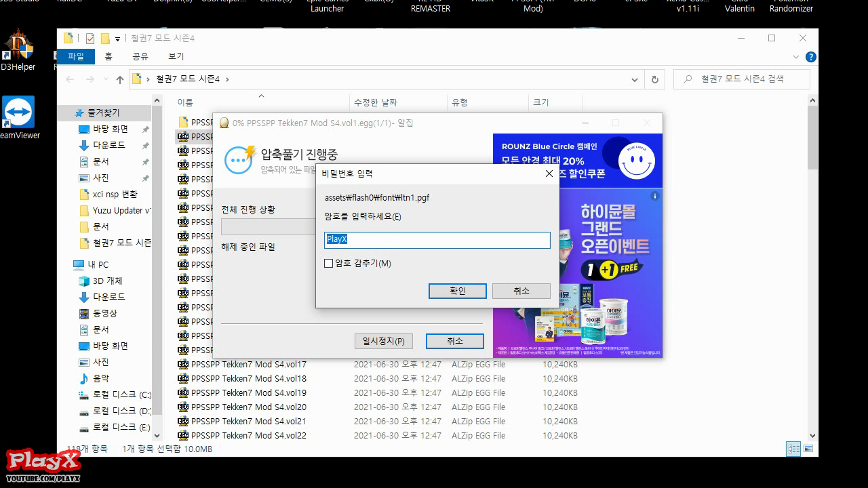
Task: Open the TeamViewer desktop icon
Action: 19,118
